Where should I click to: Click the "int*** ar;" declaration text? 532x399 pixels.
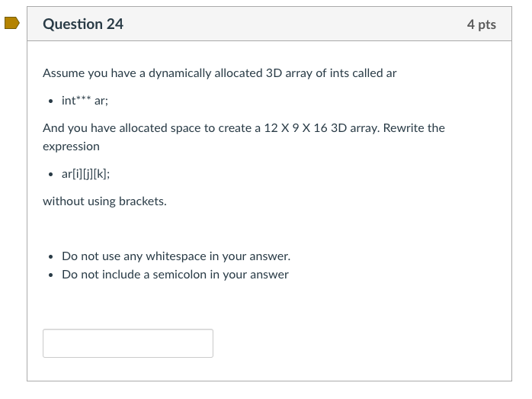(88, 100)
